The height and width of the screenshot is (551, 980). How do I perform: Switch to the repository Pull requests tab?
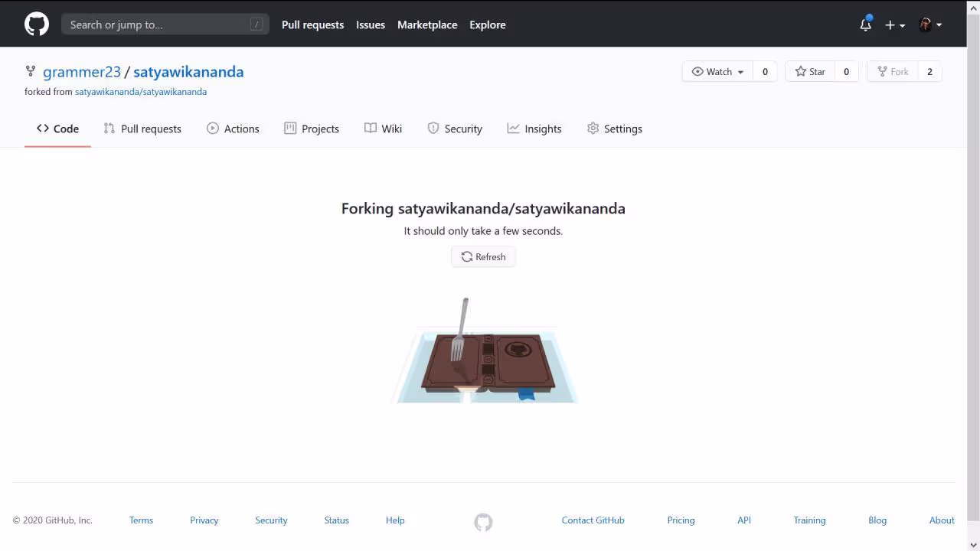[x=142, y=129]
